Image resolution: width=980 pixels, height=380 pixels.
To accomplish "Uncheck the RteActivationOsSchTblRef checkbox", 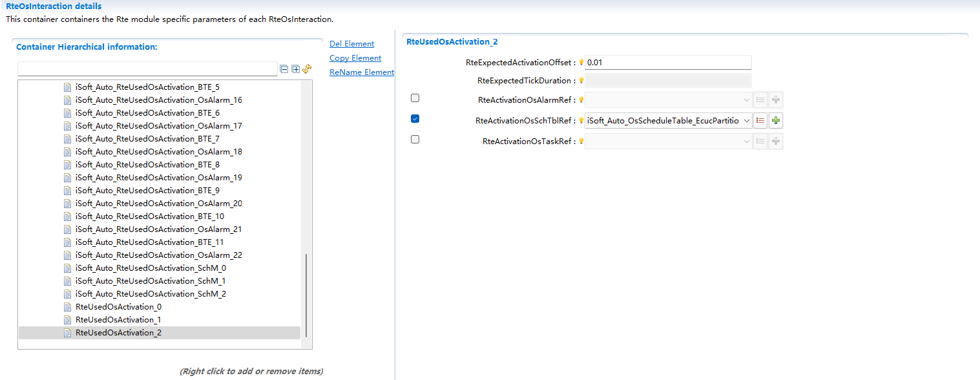I will 415,119.
